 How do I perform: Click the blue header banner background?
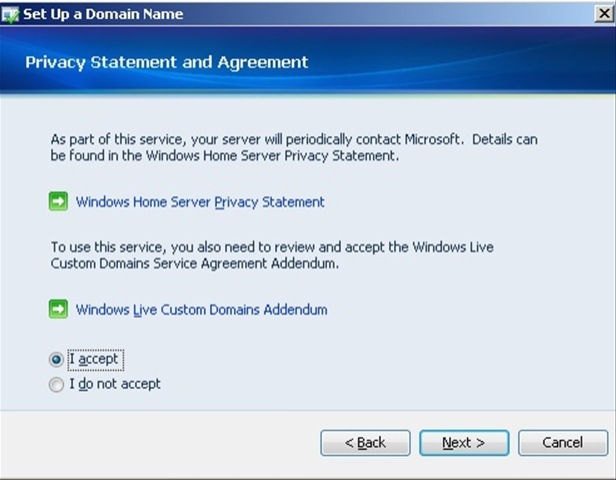pyautogui.click(x=452, y=61)
